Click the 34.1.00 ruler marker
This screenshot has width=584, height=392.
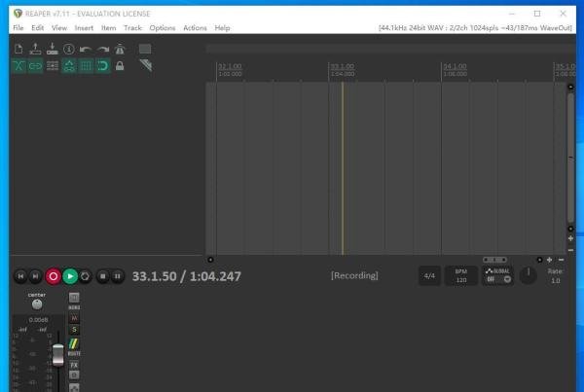point(455,66)
